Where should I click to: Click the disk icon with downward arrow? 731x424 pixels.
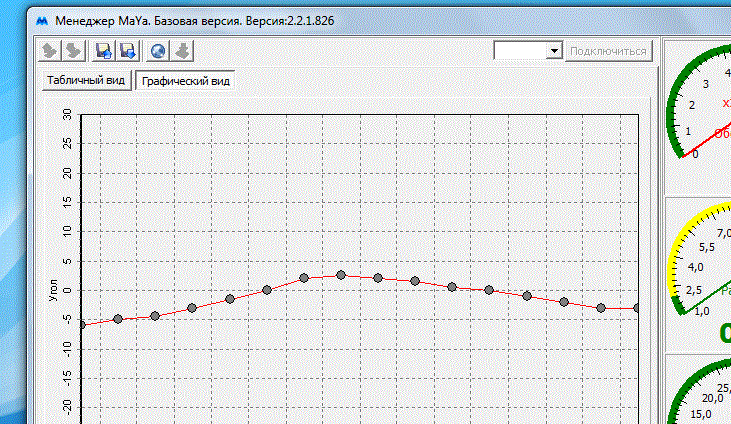click(x=127, y=51)
